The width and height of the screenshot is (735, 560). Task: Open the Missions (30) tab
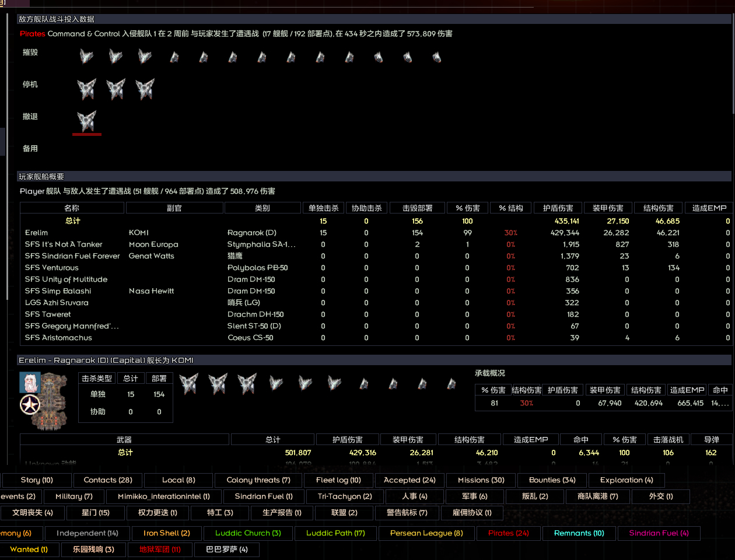pyautogui.click(x=481, y=480)
